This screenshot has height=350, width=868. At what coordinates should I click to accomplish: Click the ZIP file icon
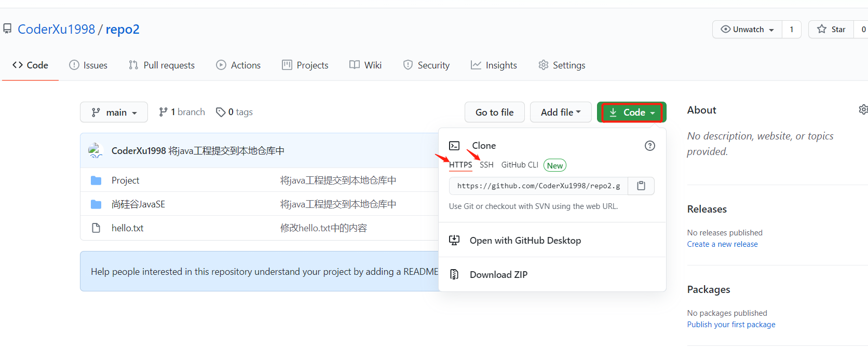(x=454, y=274)
